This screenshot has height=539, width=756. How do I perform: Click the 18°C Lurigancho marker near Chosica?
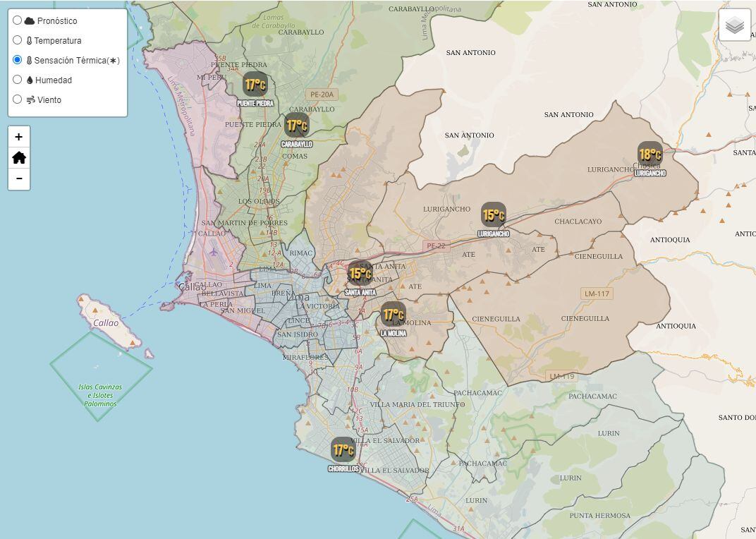coord(651,152)
